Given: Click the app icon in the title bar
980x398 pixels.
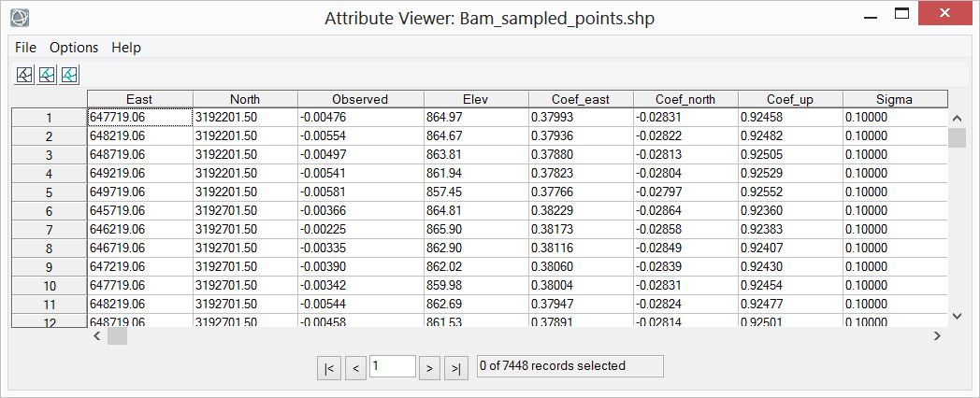Looking at the screenshot, I should coord(20,17).
